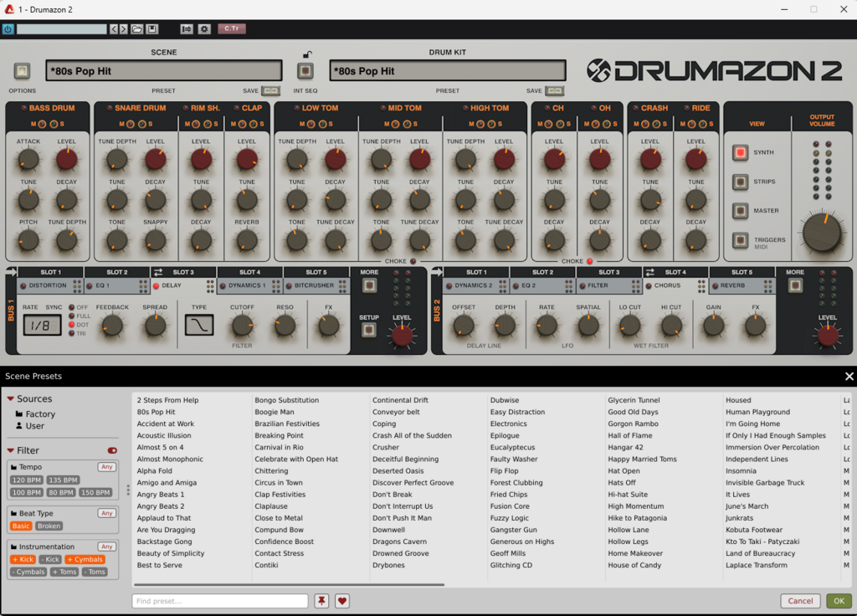Show favorites with the heart icon
857x616 pixels.
pos(342,601)
